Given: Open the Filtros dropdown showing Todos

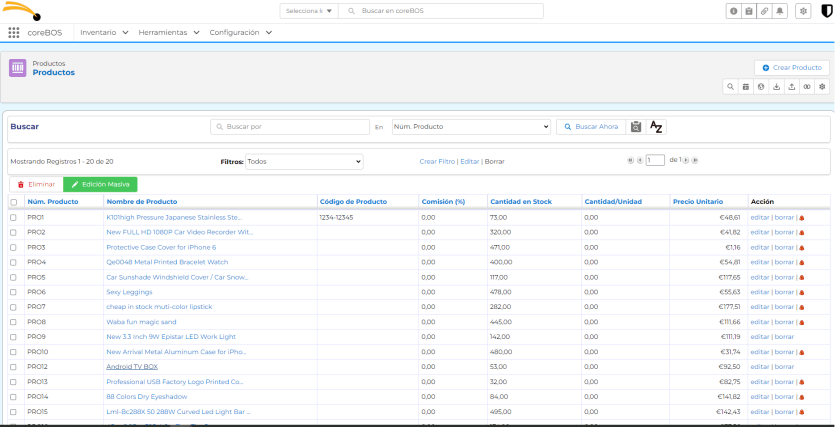Looking at the screenshot, I should tap(304, 161).
